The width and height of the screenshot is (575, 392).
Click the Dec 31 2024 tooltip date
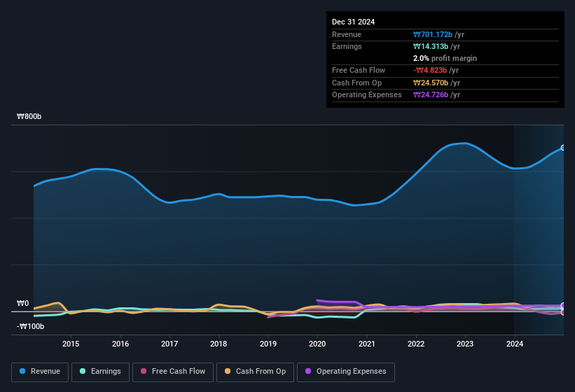(353, 22)
